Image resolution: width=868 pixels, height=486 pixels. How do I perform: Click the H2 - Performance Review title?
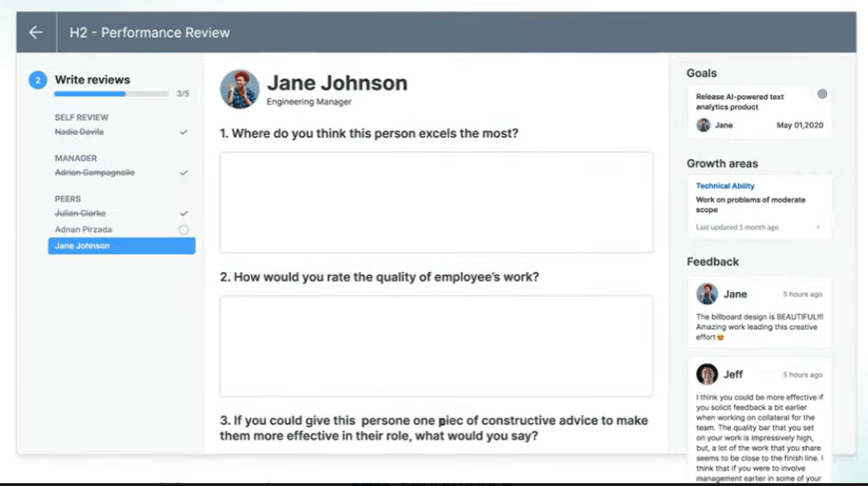point(149,32)
